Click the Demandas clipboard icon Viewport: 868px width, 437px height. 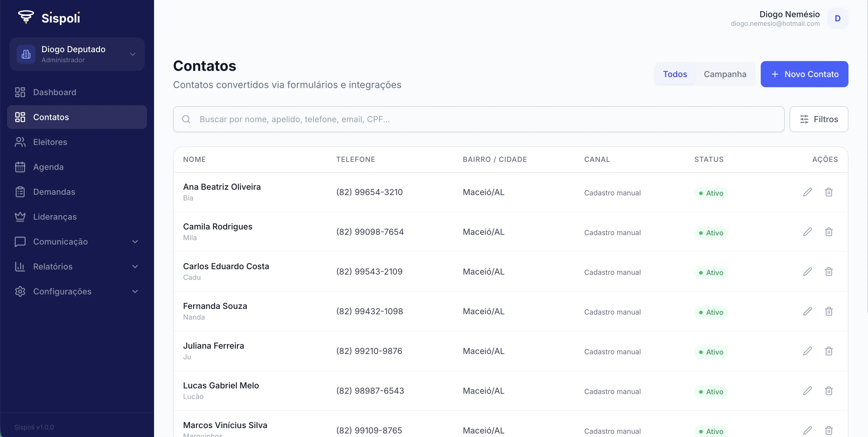(x=20, y=192)
